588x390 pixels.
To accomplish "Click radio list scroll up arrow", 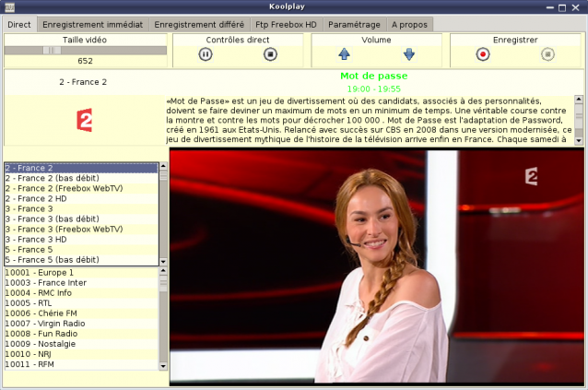I will pos(163,270).
